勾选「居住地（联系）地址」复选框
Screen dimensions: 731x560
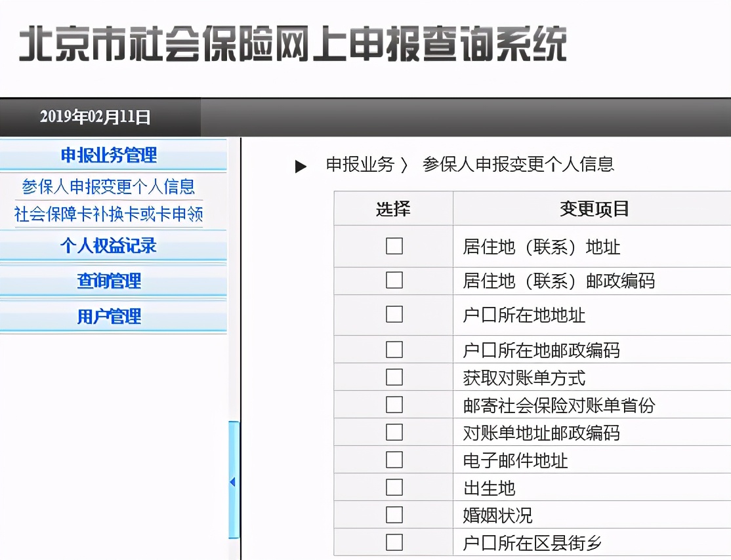[393, 246]
